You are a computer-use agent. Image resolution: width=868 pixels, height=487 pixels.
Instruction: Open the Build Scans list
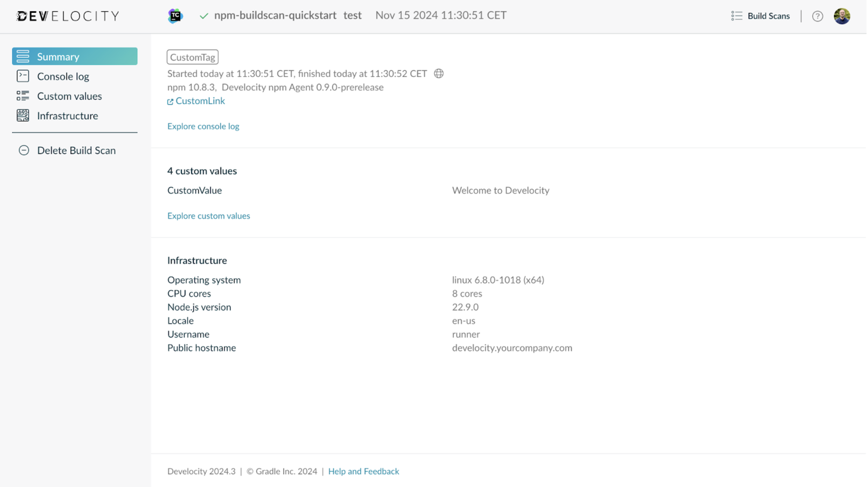coord(761,16)
